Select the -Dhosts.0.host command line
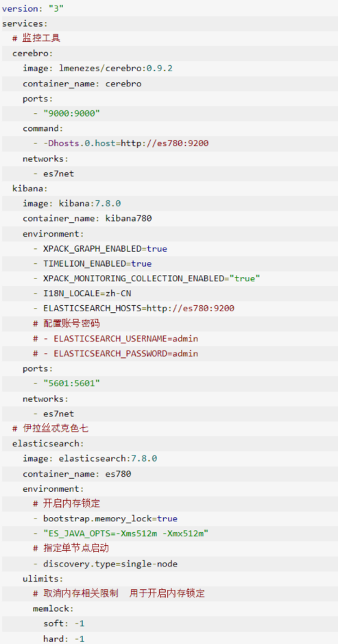338x644 pixels. click(121, 143)
